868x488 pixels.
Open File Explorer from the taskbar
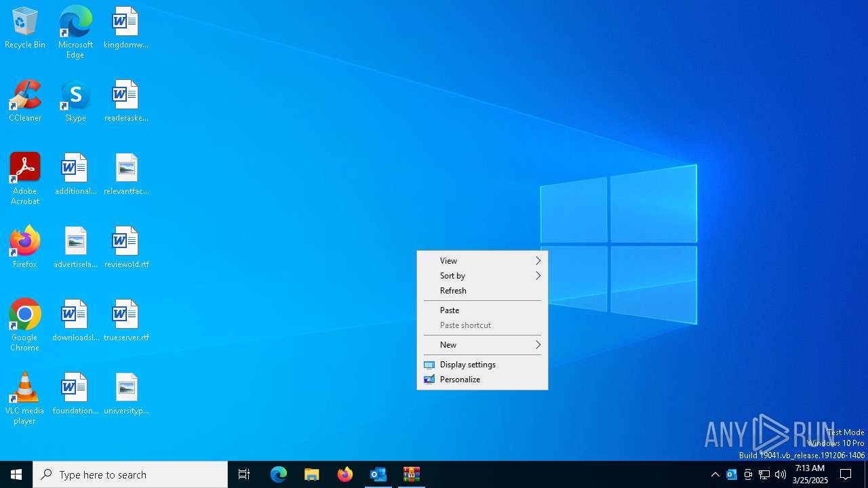tap(312, 474)
